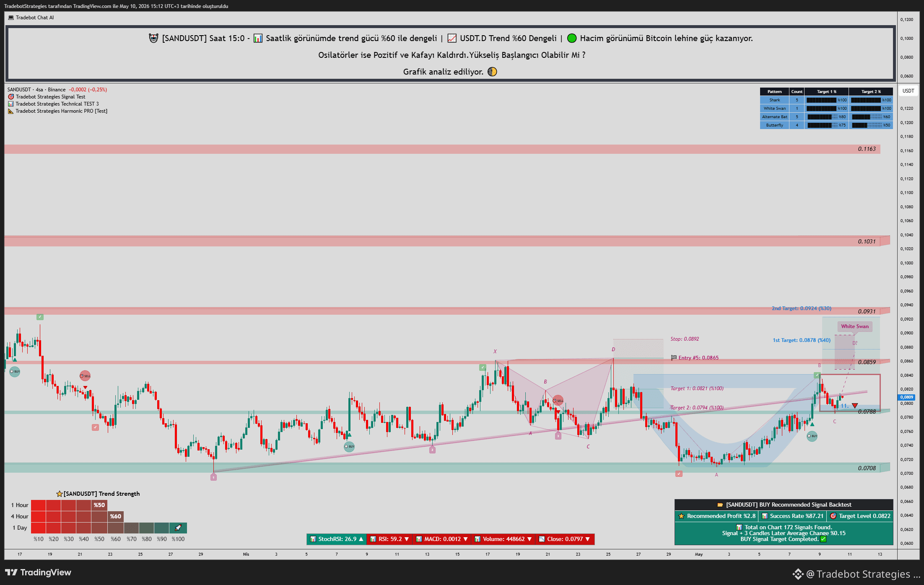
Task: Click the green circle icon before Hacim görünümü
Action: [x=572, y=38]
